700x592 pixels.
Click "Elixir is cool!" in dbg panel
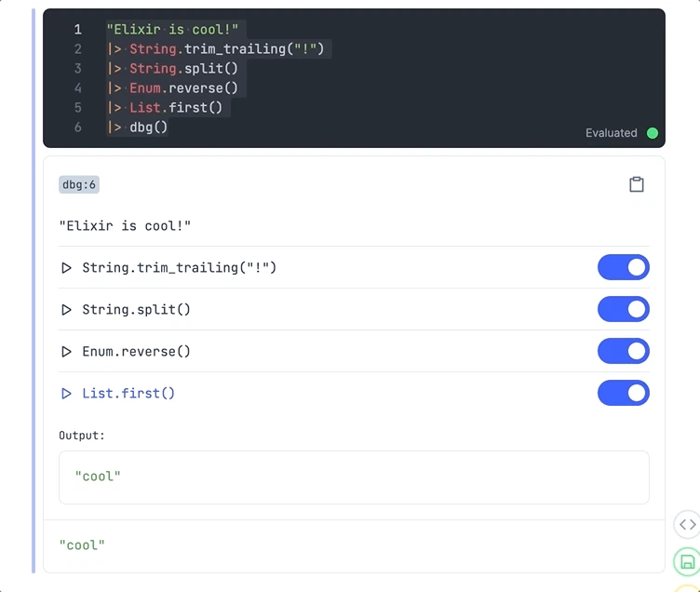point(125,226)
